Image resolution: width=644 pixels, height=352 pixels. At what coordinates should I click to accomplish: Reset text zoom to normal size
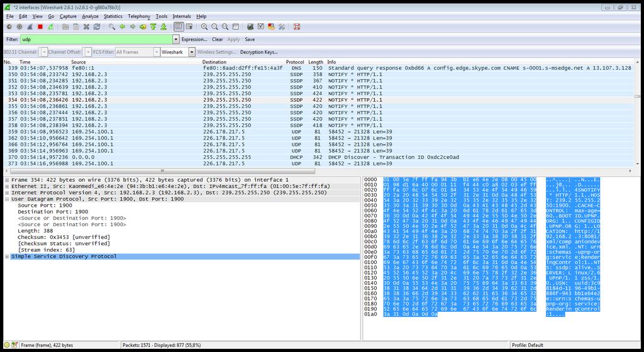pos(225,26)
